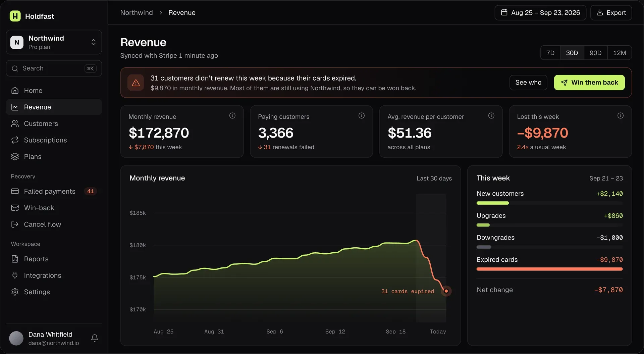Click the Expired cards progress bar
The image size is (644, 354).
[549, 269]
